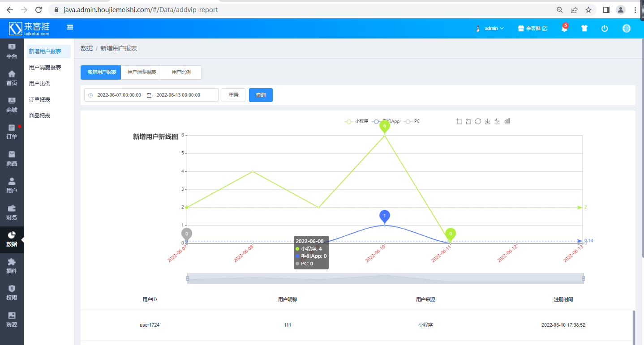Click 数据 in the breadcrumb
The width and height of the screenshot is (644, 345).
(86, 48)
